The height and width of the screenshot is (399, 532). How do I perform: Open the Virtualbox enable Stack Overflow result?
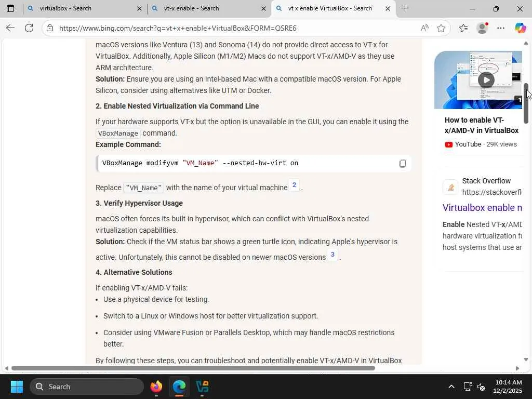(482, 208)
